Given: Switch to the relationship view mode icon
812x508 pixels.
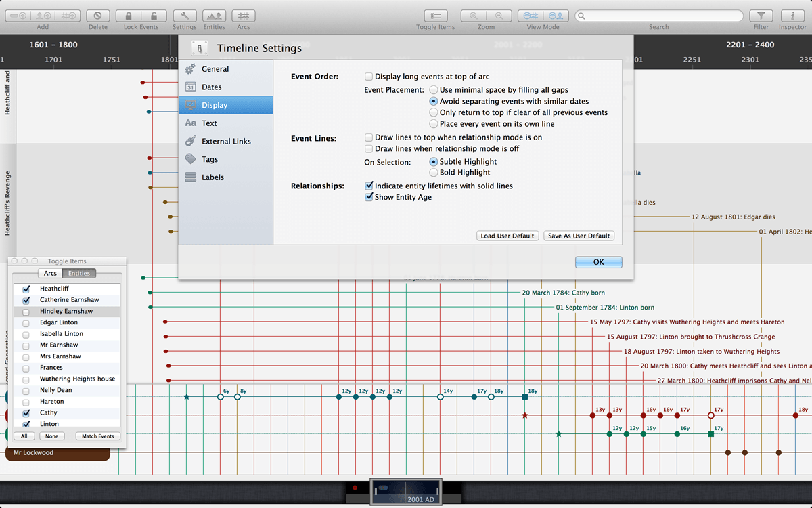Looking at the screenshot, I should pyautogui.click(x=556, y=15).
